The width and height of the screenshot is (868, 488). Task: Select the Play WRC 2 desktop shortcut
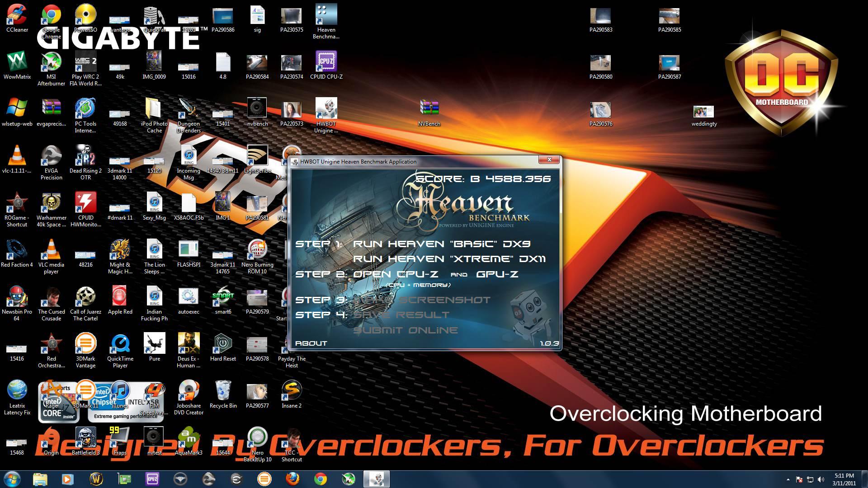tap(85, 69)
